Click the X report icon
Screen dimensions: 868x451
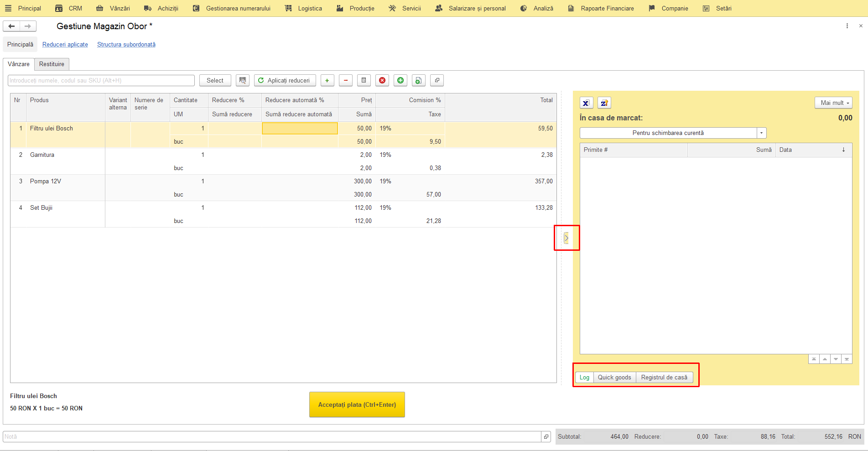point(586,103)
